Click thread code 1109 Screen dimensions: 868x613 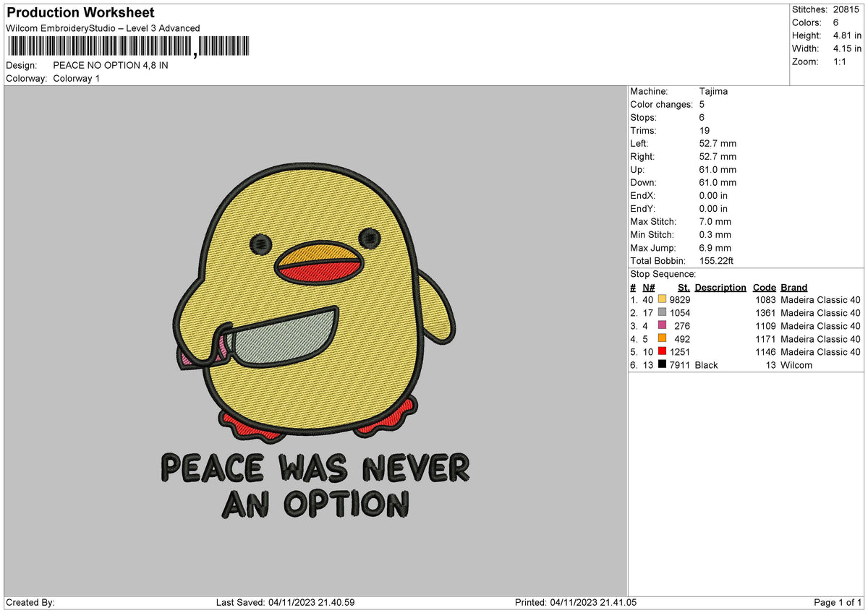765,326
